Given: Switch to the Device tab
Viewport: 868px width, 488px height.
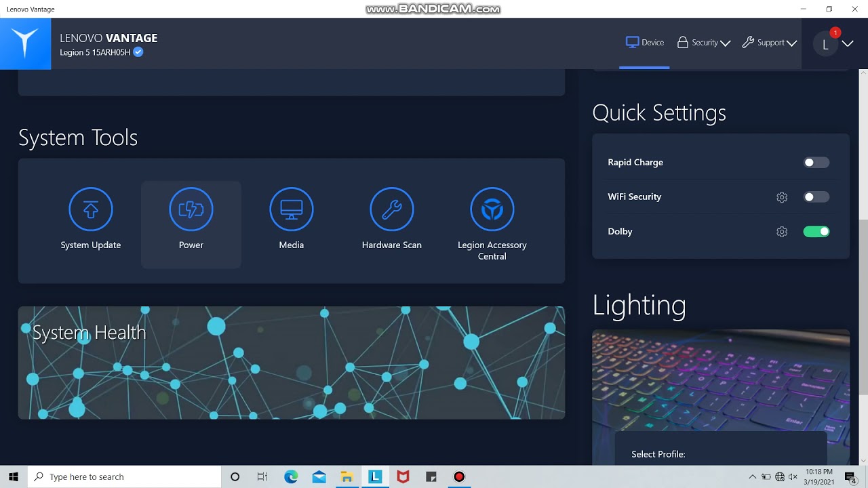Looking at the screenshot, I should tap(645, 43).
